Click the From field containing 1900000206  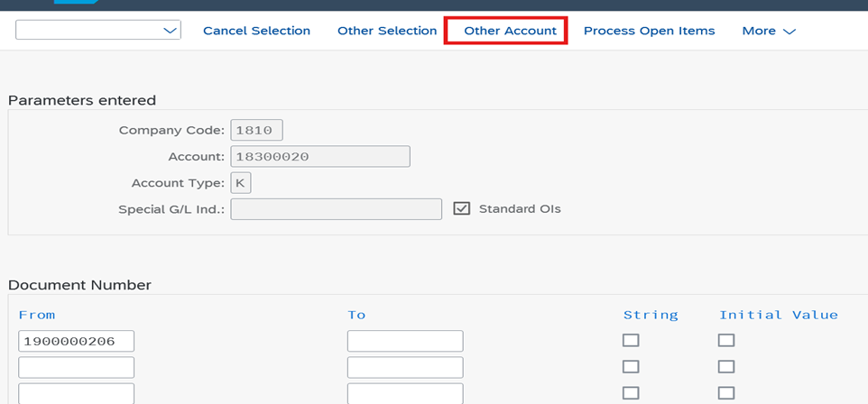(x=77, y=341)
